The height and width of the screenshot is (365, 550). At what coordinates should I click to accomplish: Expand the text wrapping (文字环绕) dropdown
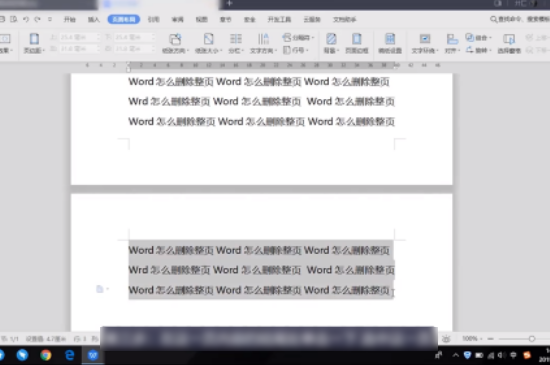[x=437, y=51]
